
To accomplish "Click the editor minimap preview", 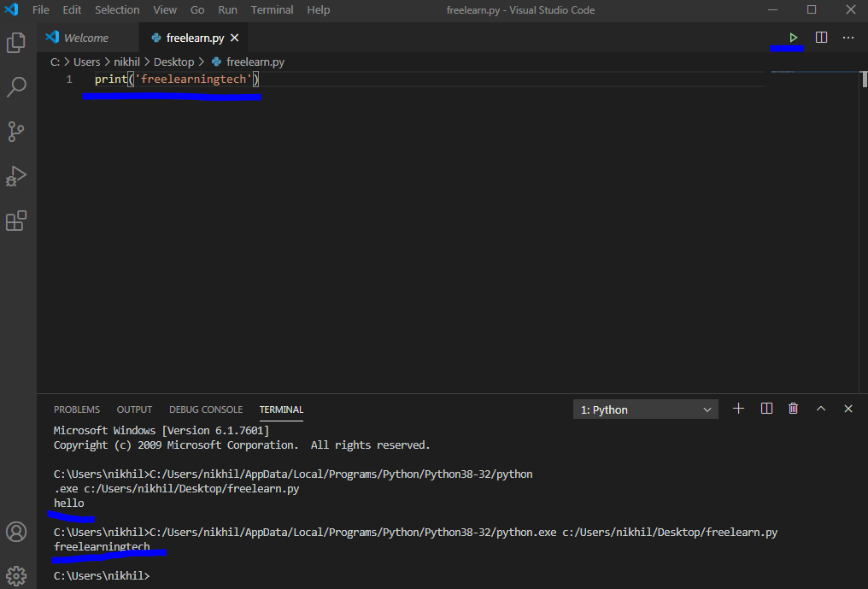I will click(813, 72).
